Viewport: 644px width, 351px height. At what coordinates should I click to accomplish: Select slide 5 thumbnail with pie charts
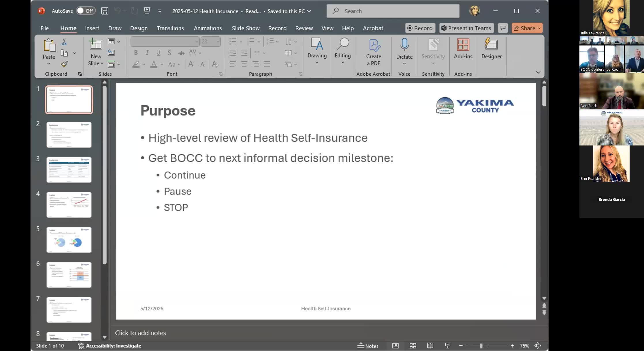tap(69, 240)
